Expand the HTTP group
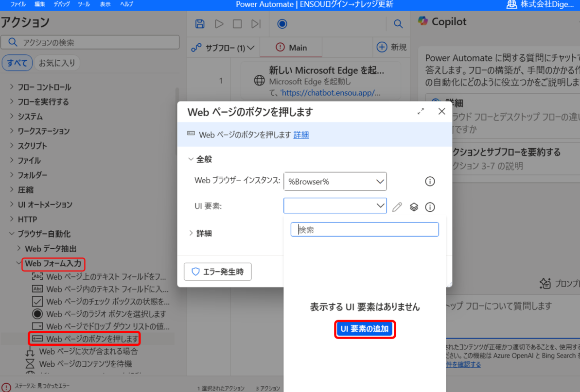Viewport: 580px width, 392px height. point(12,219)
